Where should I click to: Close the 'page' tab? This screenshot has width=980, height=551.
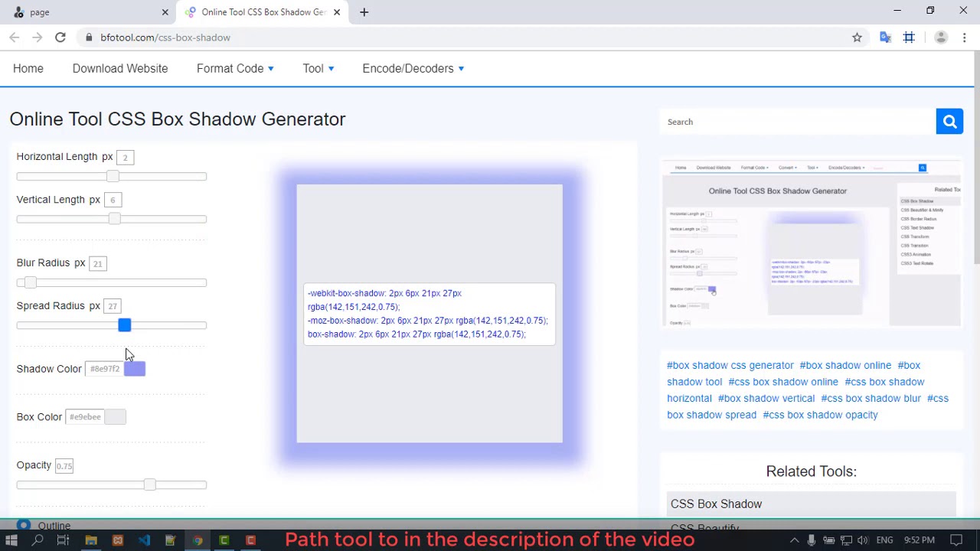tap(165, 12)
